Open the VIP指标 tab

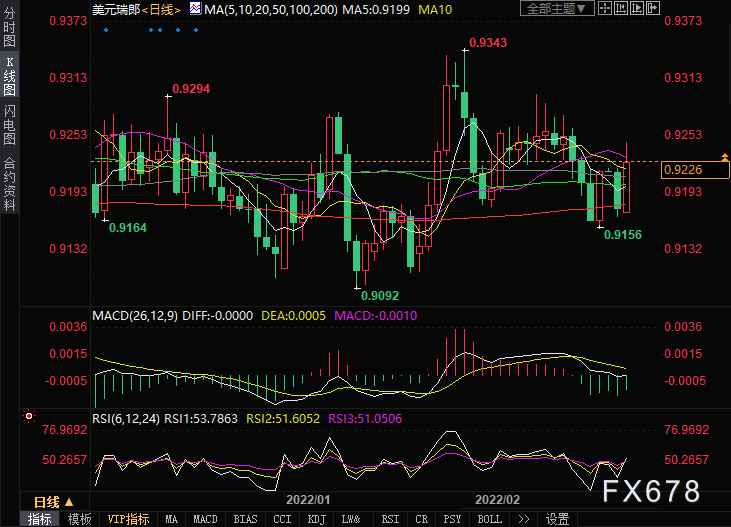coord(128,519)
